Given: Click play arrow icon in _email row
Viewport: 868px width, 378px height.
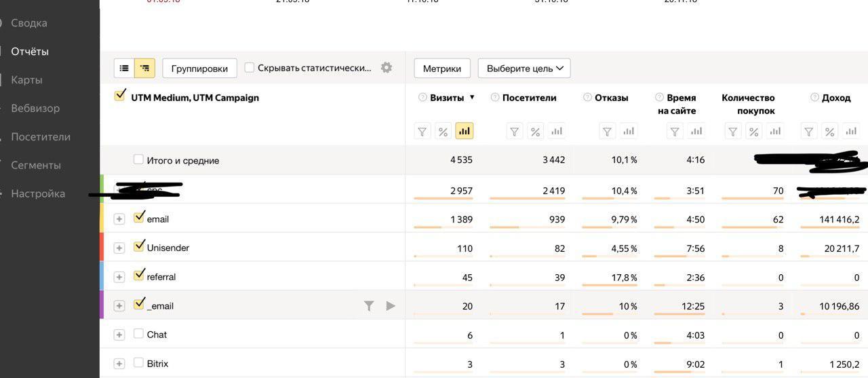Looking at the screenshot, I should 391,306.
